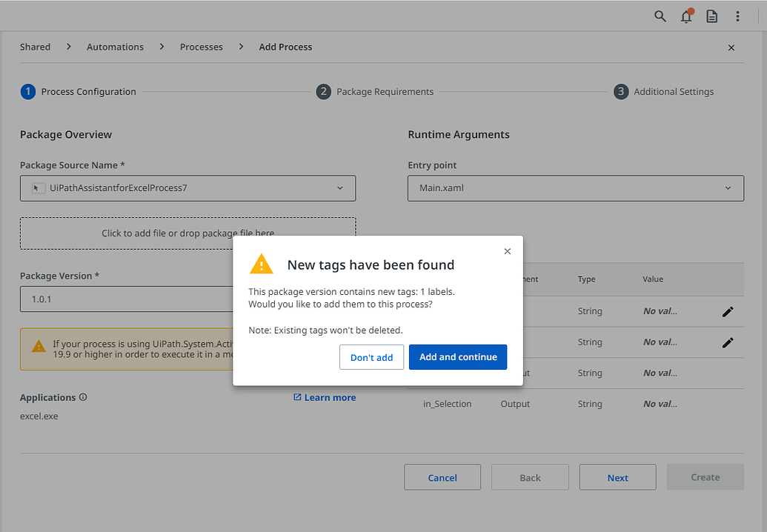Open the vertical three-dot options menu

(737, 16)
